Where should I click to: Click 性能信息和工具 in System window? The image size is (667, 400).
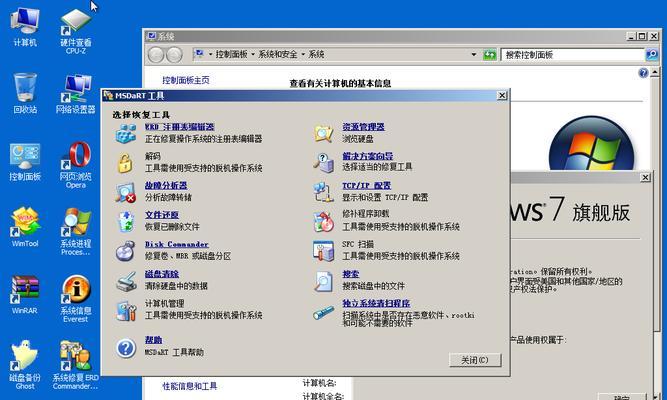tap(190, 386)
